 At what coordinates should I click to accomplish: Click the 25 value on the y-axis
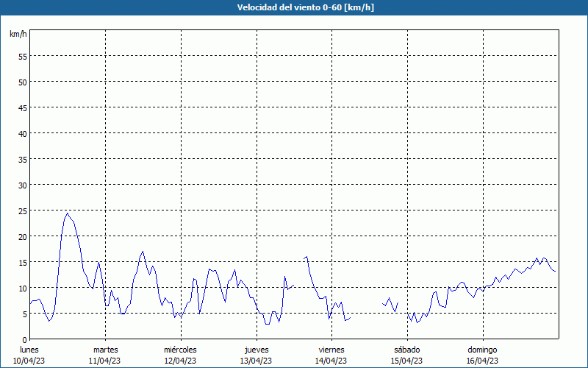point(23,210)
